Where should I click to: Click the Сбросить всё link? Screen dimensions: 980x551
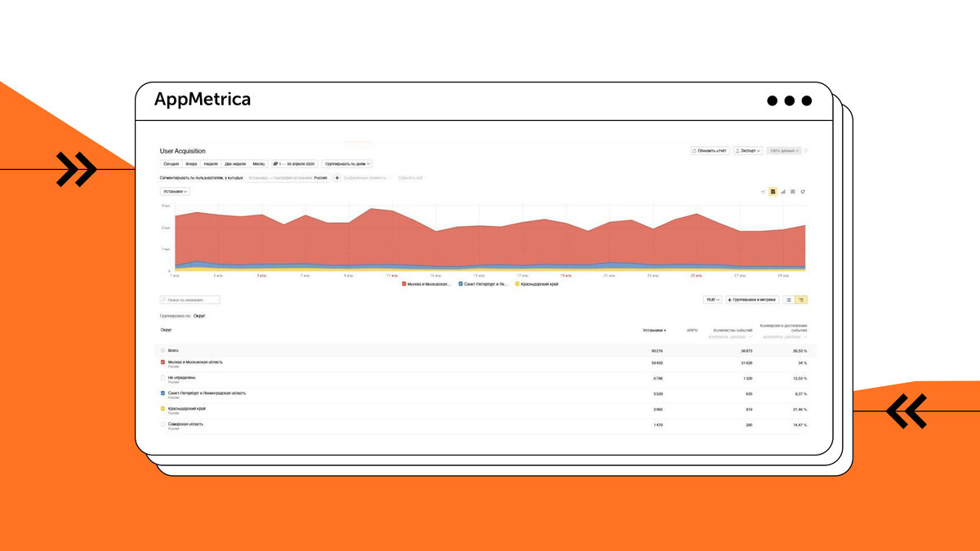click(411, 178)
